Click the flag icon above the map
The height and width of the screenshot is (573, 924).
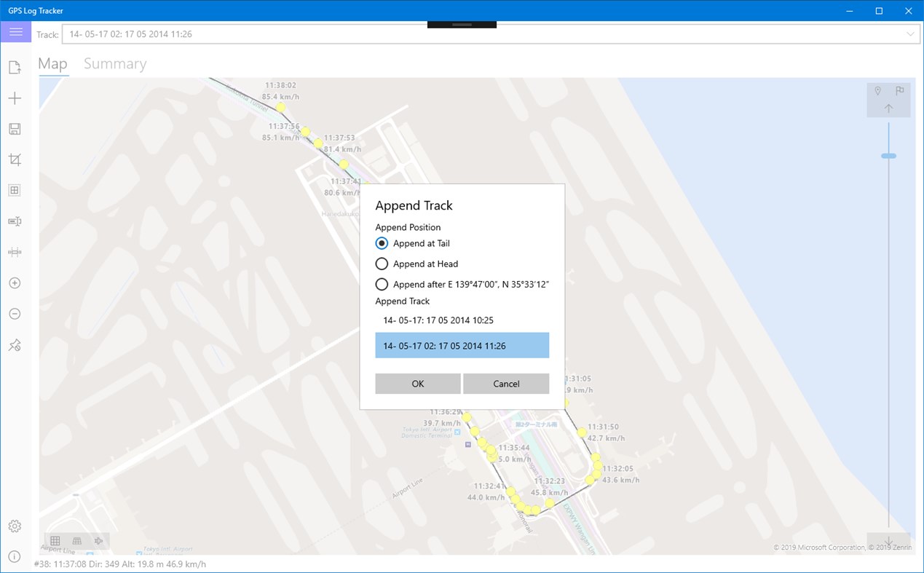900,90
